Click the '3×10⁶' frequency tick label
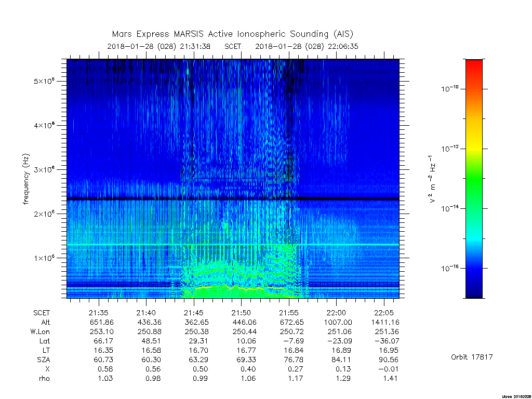Viewport: 532px width, 399px height. point(44,170)
